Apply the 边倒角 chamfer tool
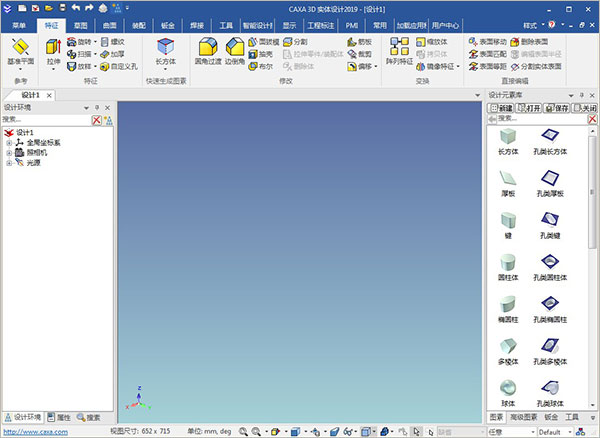600x438 pixels. (235, 51)
